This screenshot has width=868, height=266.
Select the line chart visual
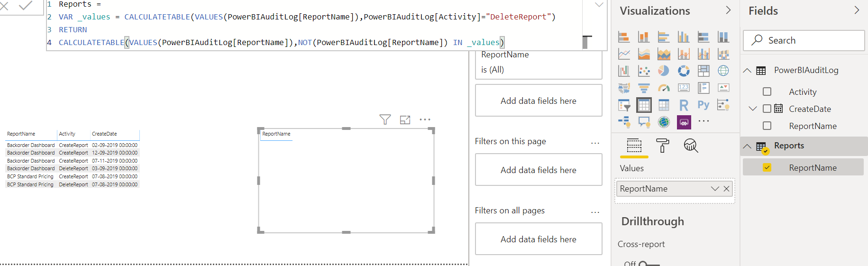(624, 54)
